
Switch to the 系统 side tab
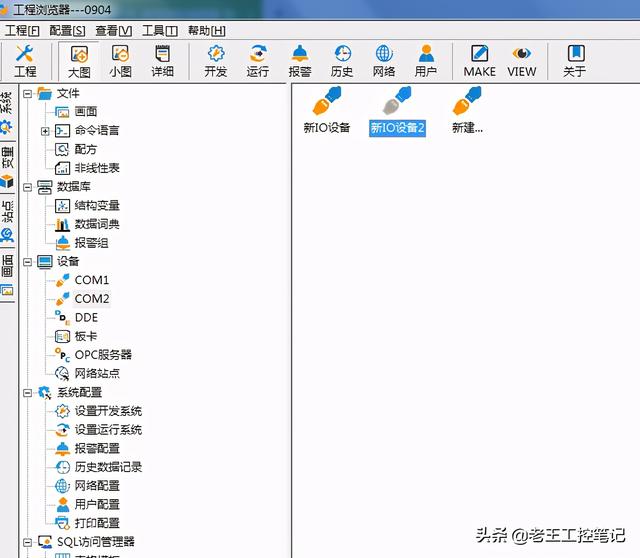pos(7,111)
